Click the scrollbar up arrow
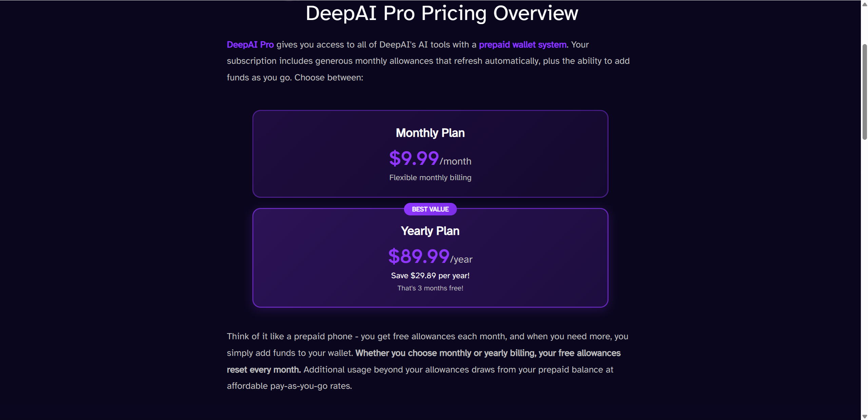The image size is (868, 420). point(865,4)
